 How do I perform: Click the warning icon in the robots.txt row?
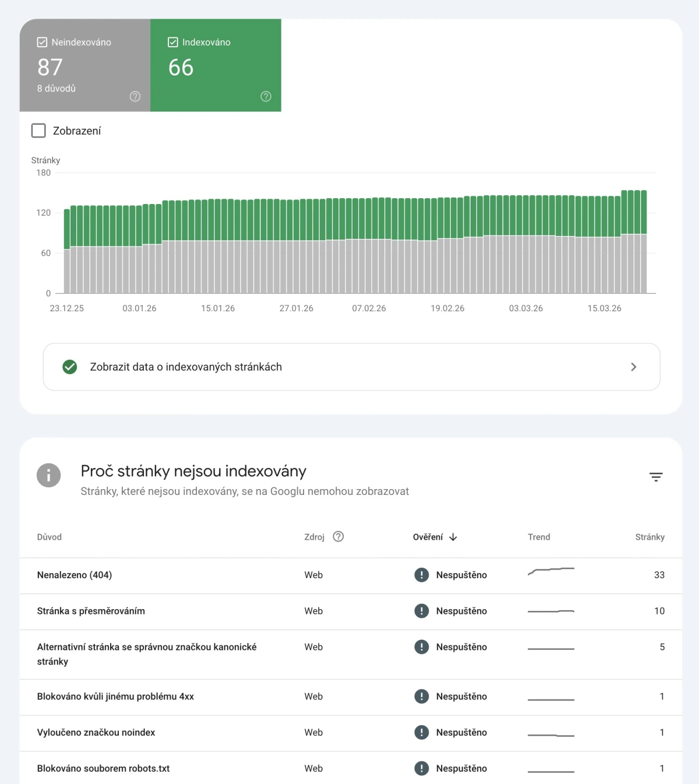(x=421, y=768)
